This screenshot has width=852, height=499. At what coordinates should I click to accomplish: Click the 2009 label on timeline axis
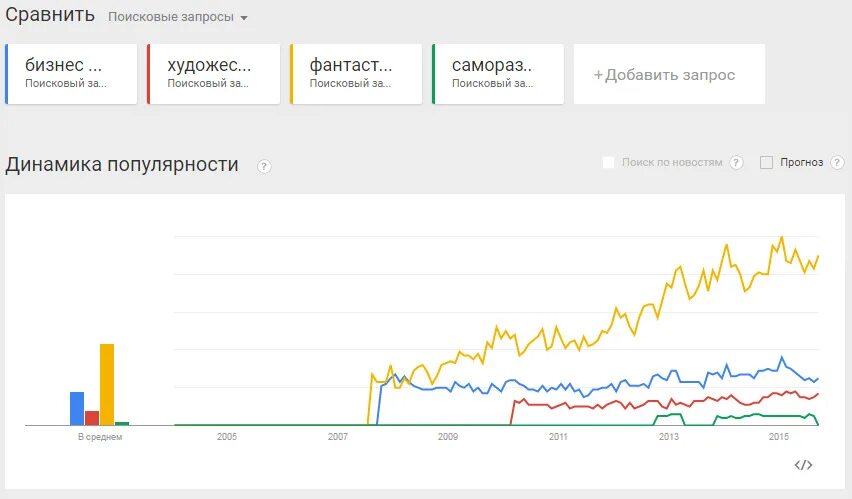click(448, 436)
